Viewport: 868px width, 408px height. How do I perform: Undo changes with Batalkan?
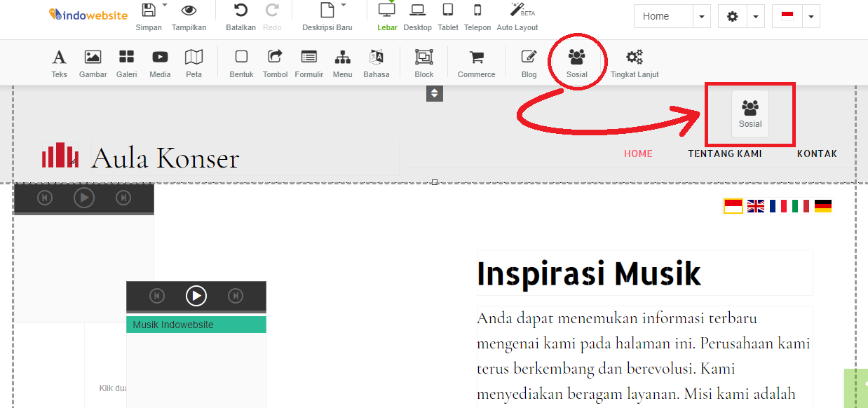tap(240, 15)
